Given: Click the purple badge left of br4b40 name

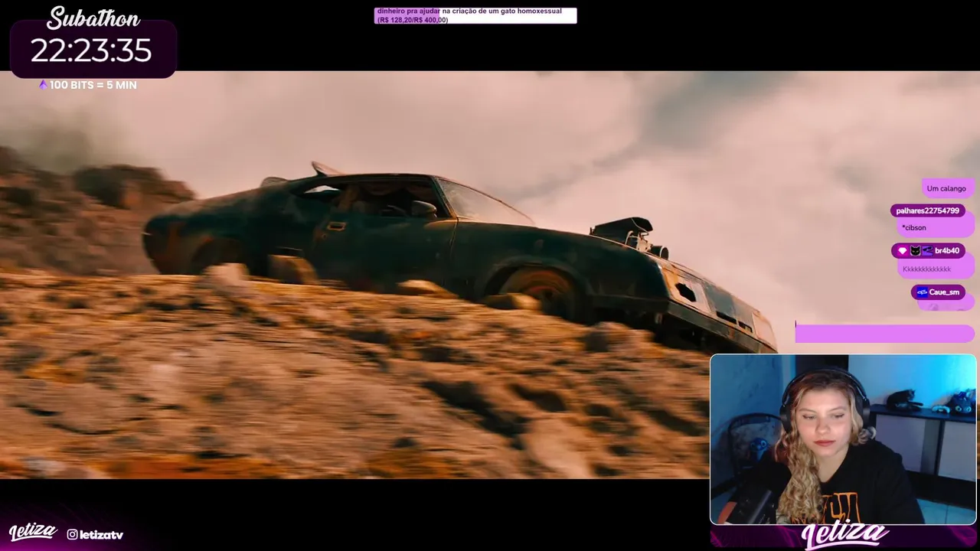Looking at the screenshot, I should coord(927,251).
